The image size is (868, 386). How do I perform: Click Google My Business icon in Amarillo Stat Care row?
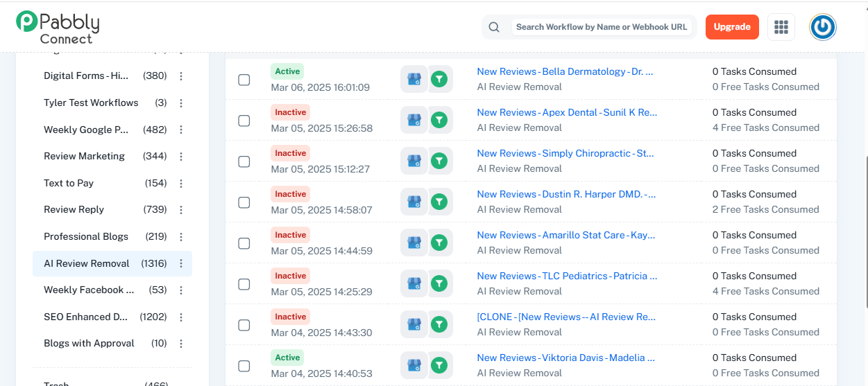coord(414,243)
